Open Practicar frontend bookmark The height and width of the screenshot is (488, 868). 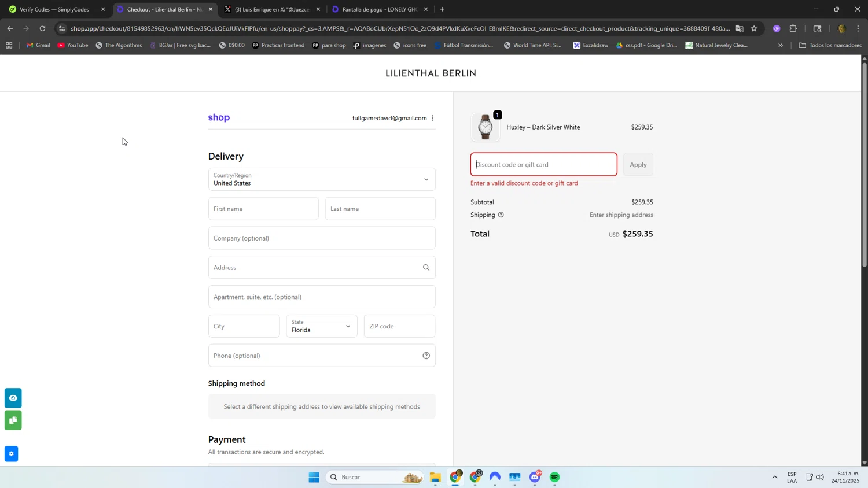pyautogui.click(x=278, y=45)
